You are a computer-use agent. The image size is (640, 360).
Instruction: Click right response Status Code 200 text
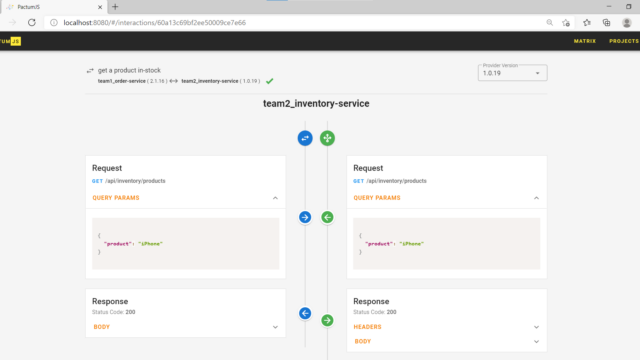coord(375,312)
